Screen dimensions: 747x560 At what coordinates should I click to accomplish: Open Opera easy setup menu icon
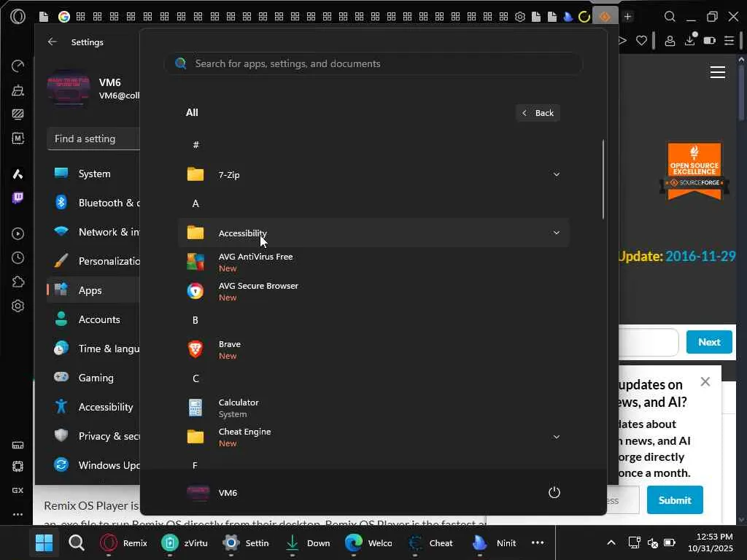pos(729,41)
